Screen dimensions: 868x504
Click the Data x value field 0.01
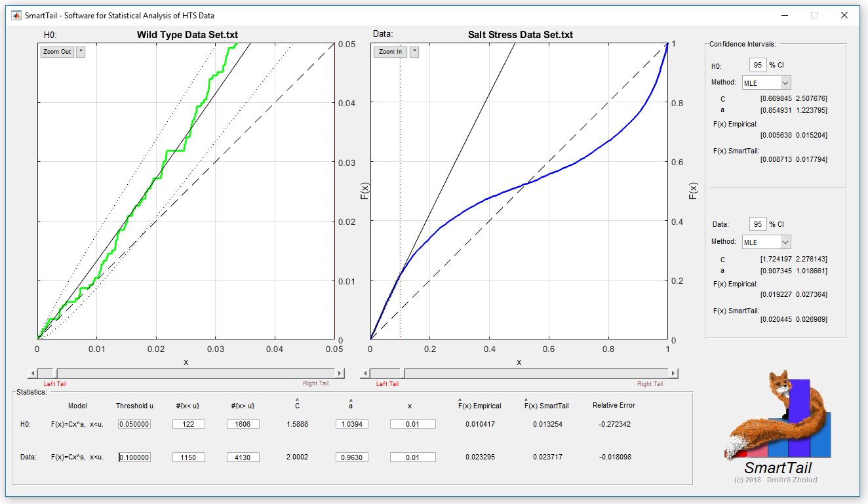(413, 457)
